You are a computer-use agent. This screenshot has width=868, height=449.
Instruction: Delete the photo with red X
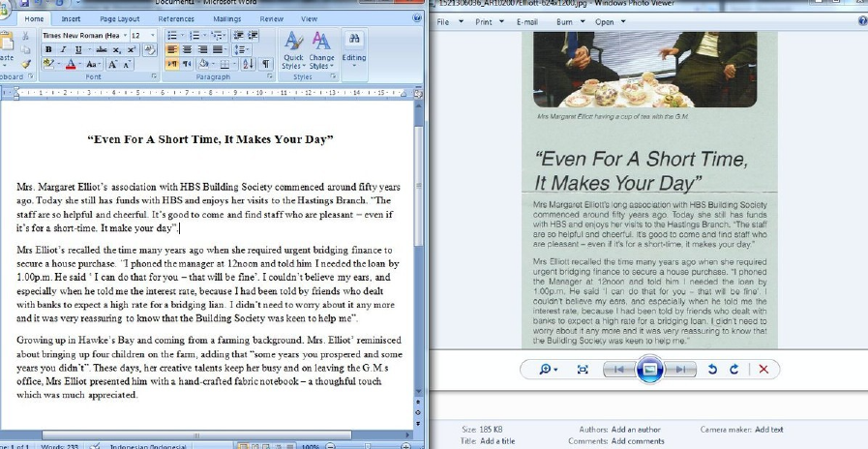[x=763, y=370]
